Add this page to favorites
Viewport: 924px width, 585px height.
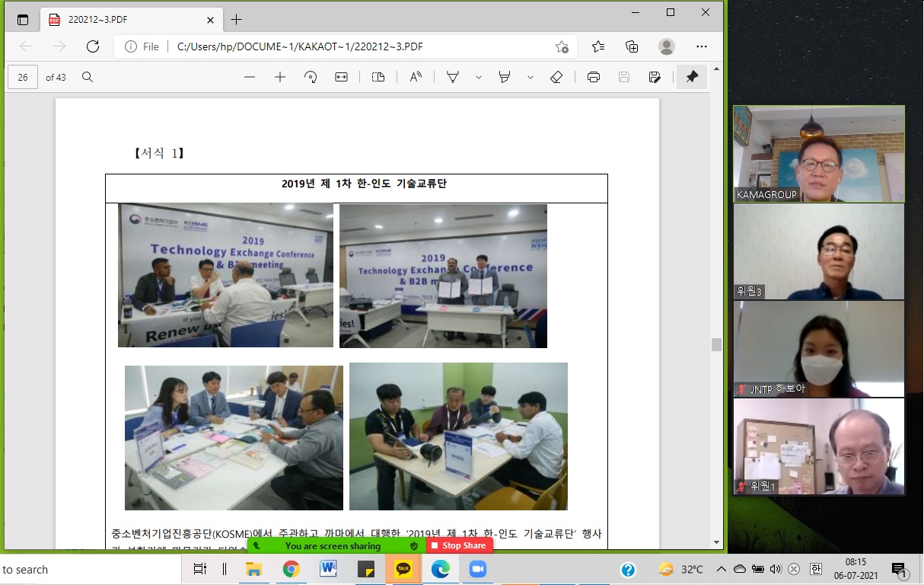coord(562,46)
